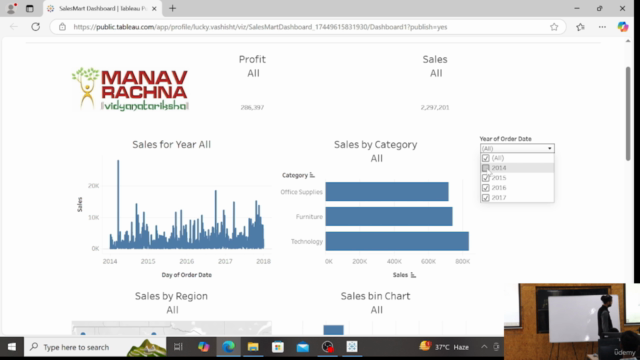Viewport: 640px width, 360px height.
Task: Open the Copilot sidebar icon
Action: point(622,27)
